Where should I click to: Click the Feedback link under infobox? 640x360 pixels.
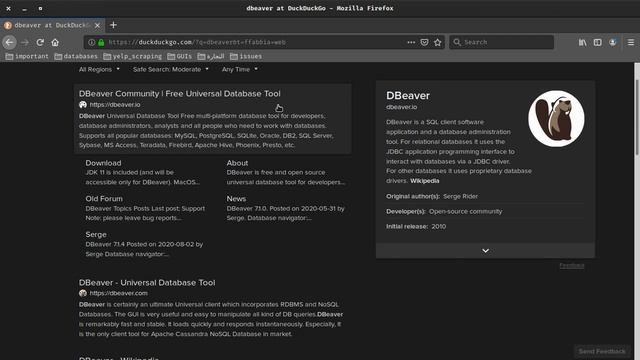click(571, 266)
